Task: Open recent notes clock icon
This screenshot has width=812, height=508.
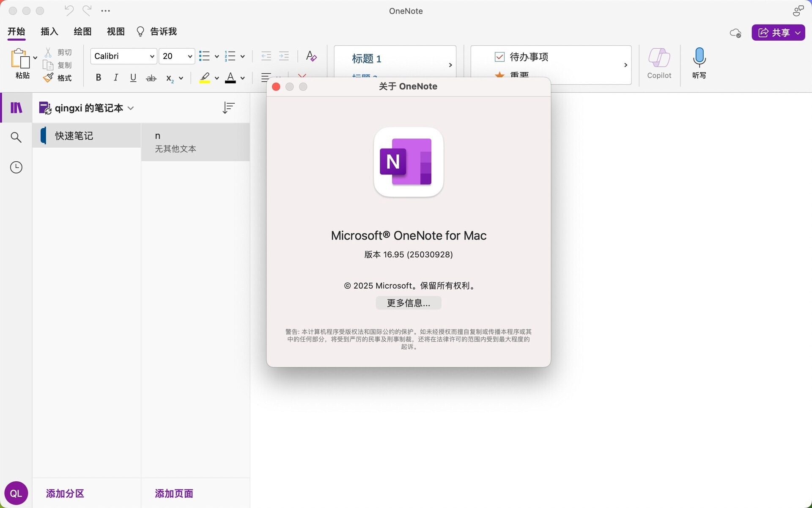Action: point(16,167)
